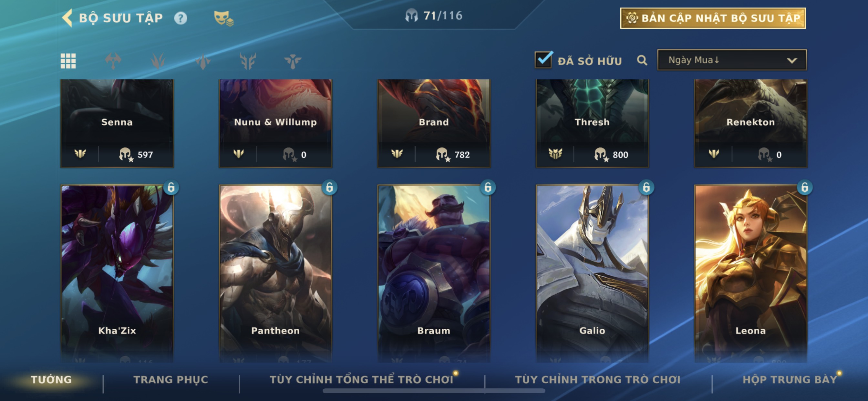Image resolution: width=868 pixels, height=401 pixels.
Task: Select the assassin role filter icon
Action: point(203,61)
